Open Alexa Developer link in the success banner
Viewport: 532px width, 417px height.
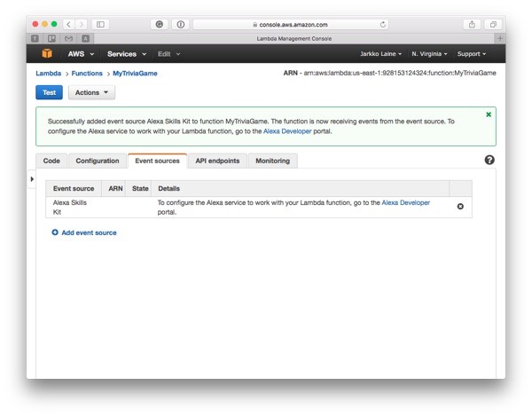point(287,131)
